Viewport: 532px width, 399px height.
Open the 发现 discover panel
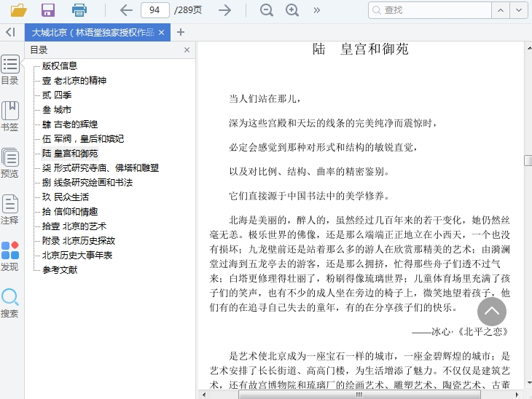[10, 256]
